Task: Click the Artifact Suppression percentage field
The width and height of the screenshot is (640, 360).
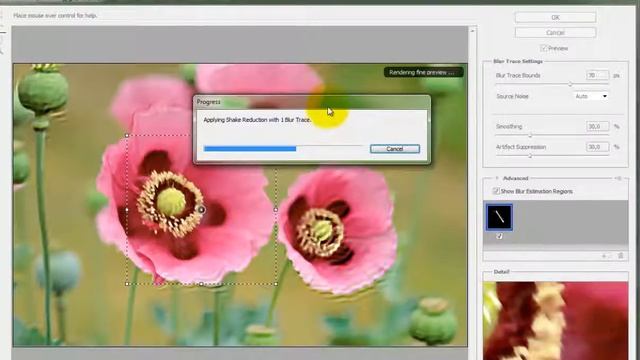Action: [x=597, y=147]
